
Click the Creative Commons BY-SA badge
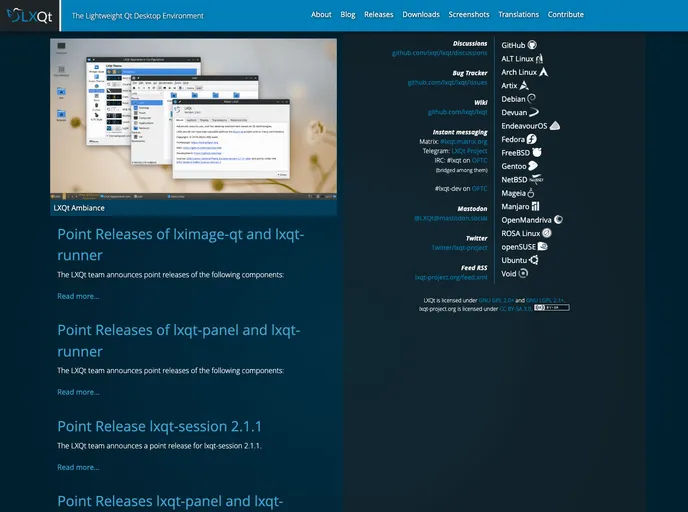[x=552, y=308]
